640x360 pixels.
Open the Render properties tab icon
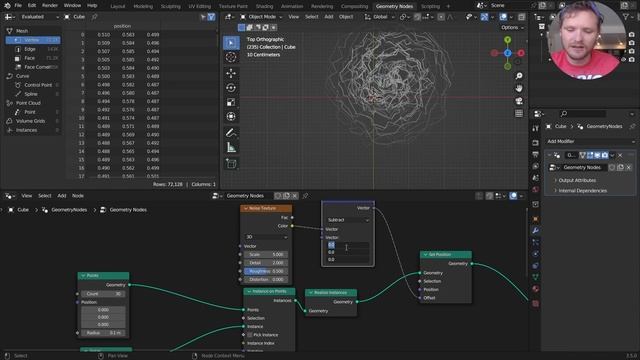pyautogui.click(x=536, y=143)
